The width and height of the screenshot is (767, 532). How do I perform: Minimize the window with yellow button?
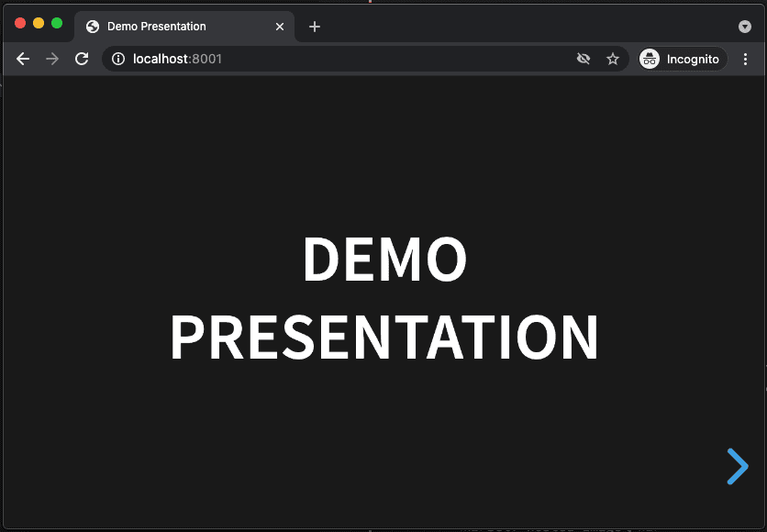pyautogui.click(x=39, y=23)
